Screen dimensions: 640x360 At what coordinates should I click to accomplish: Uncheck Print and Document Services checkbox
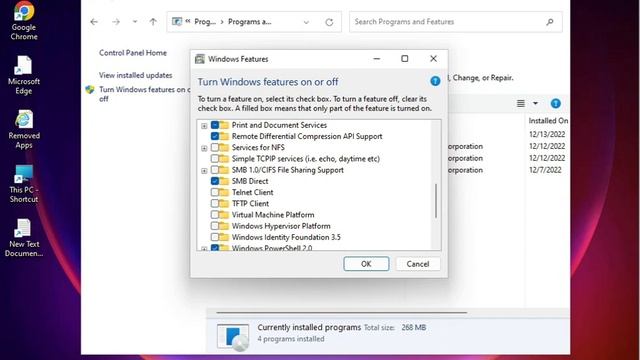(215, 125)
